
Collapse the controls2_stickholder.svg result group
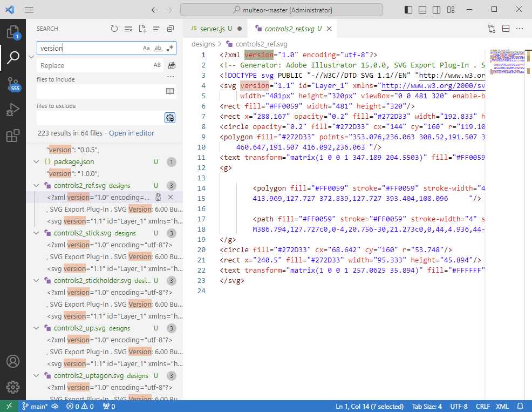(x=36, y=281)
